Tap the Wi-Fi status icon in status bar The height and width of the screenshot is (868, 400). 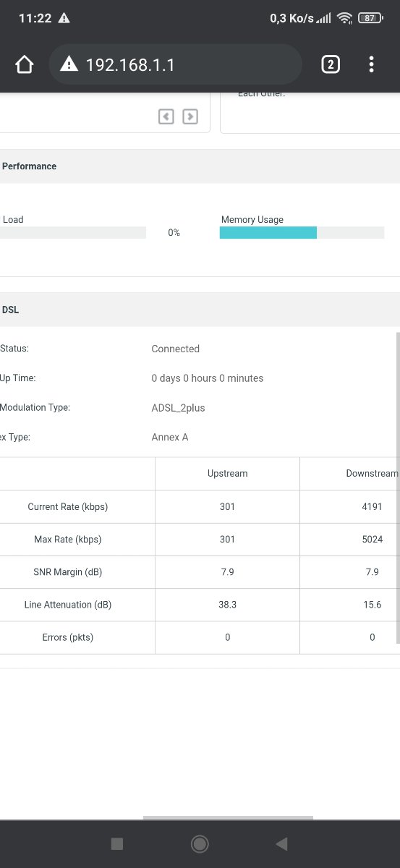point(344,18)
